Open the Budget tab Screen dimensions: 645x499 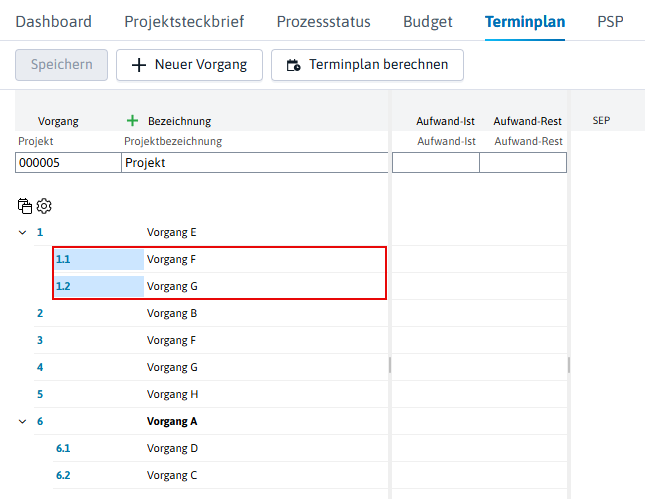(x=428, y=21)
